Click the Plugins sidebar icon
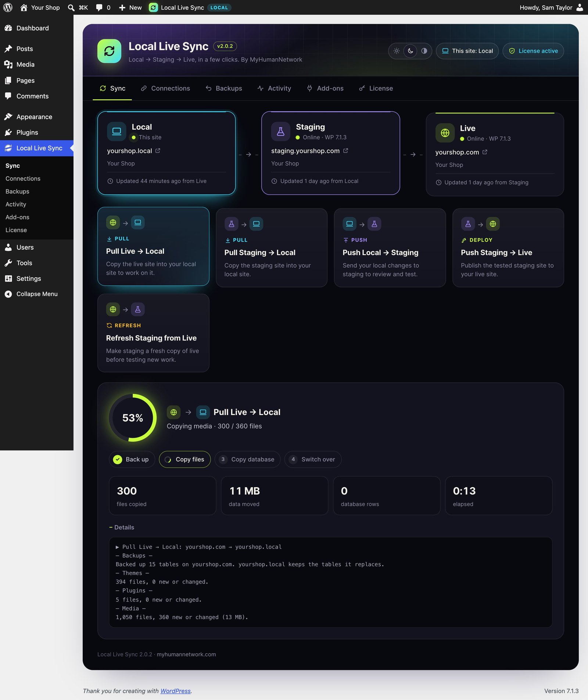Screen dimensions: 588x700 (8, 133)
